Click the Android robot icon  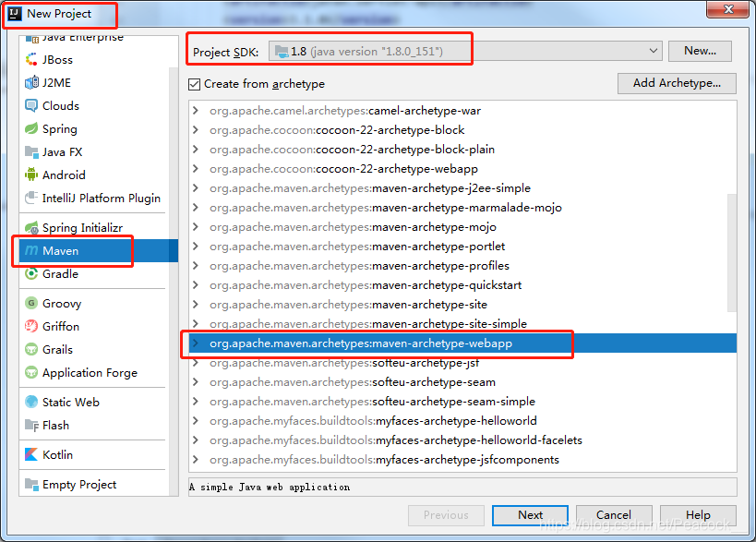point(31,175)
